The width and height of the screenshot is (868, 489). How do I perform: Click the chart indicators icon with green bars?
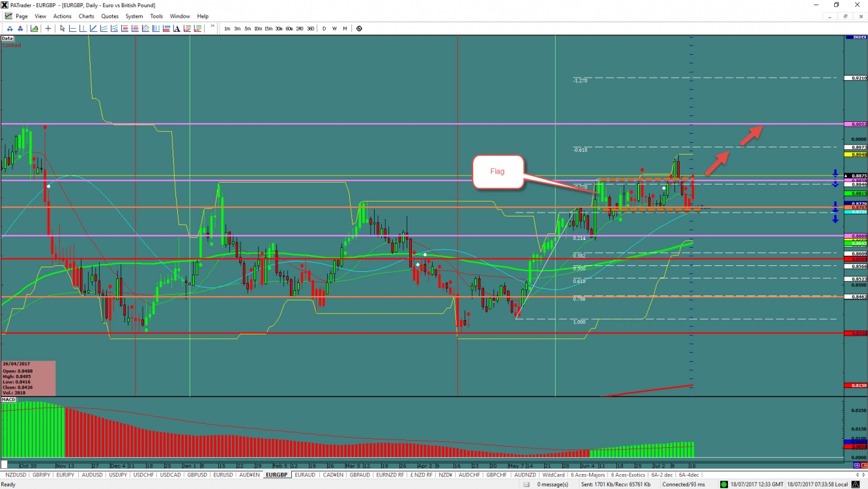(34, 29)
